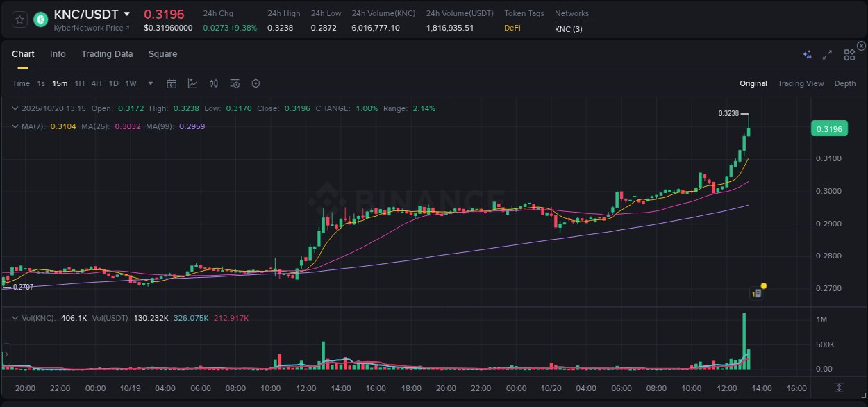Viewport: 868px width, 407px height.
Task: Reset the price scale icon at bottom right
Action: point(839,388)
